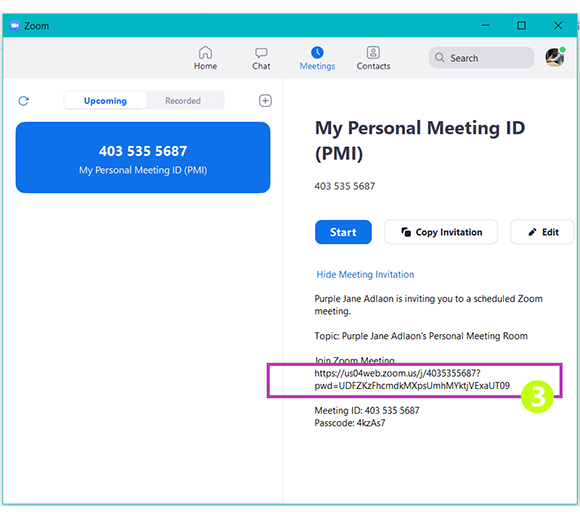Open the Chat speech bubble icon

[x=261, y=53]
